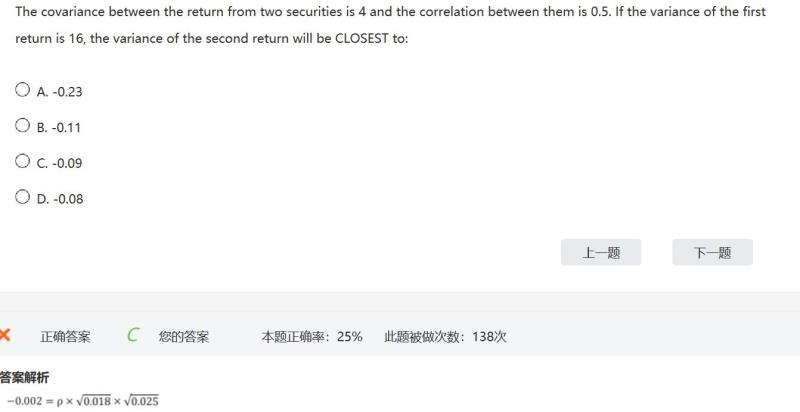Choose the radio button for option C
This screenshot has width=800, height=412.
[x=23, y=161]
